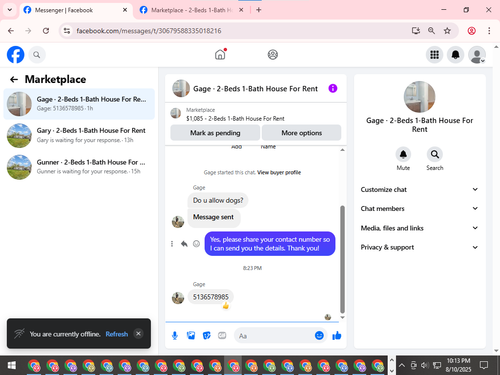Choose a GIF icon in composer
The width and height of the screenshot is (500, 375).
pos(222,335)
